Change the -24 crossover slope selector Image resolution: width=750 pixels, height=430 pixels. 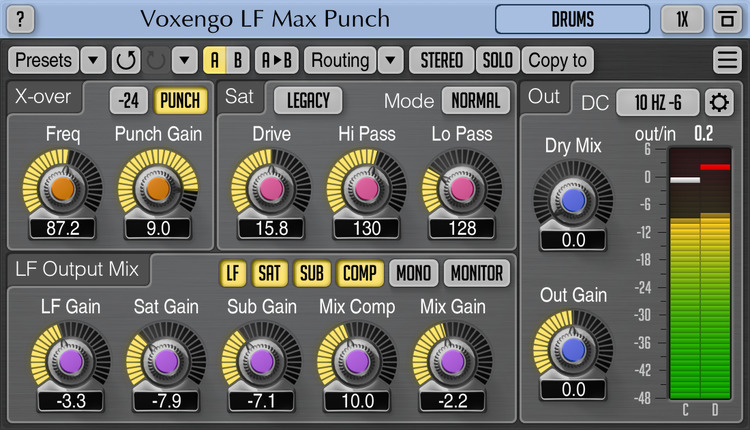129,100
